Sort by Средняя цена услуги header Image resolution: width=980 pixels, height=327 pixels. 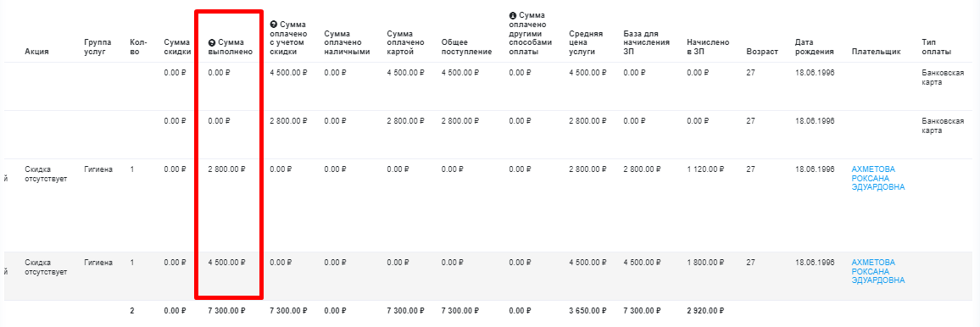[587, 42]
